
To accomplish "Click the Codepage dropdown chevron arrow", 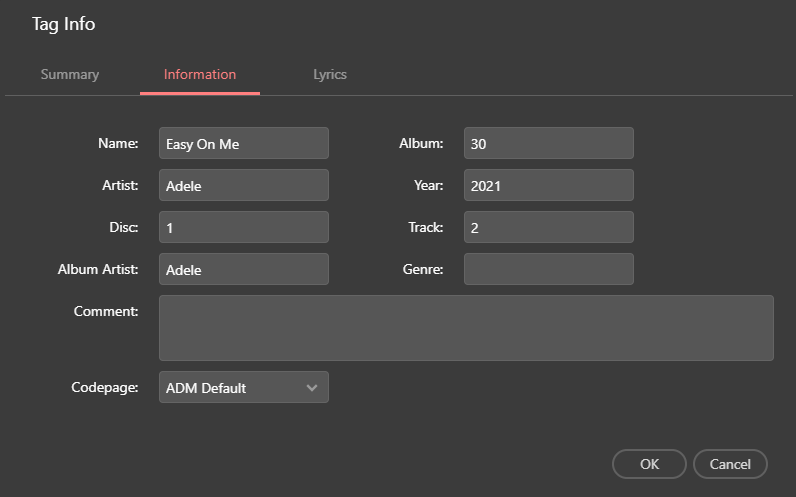I will point(312,388).
